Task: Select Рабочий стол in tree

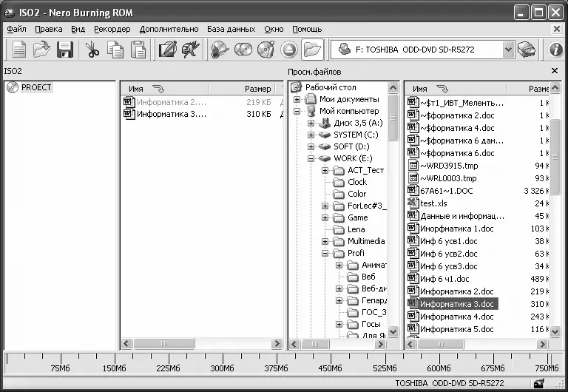Action: [331, 87]
